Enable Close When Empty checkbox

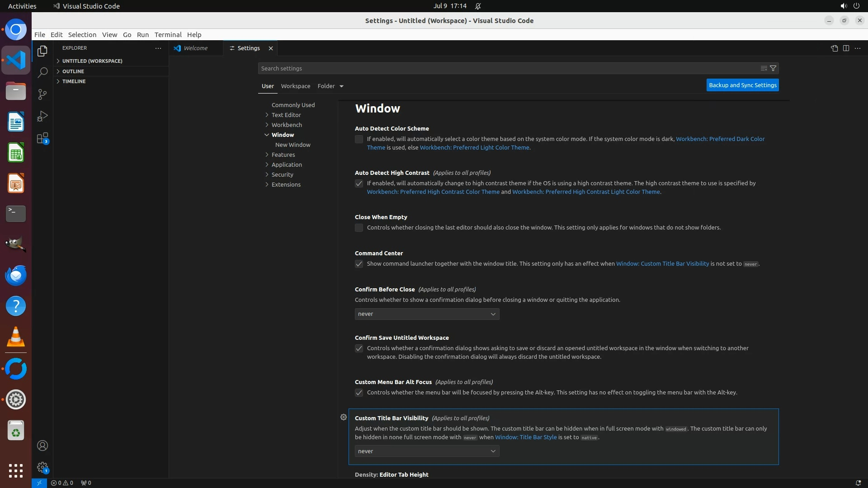pyautogui.click(x=359, y=228)
